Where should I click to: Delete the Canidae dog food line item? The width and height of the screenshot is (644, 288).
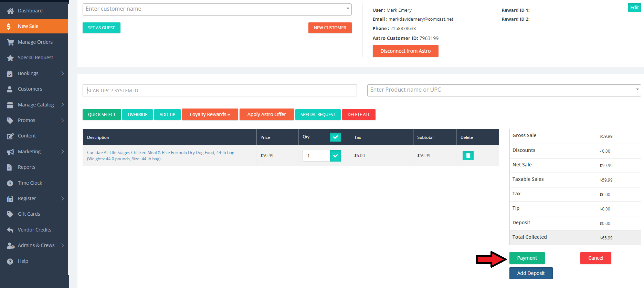[468, 156]
